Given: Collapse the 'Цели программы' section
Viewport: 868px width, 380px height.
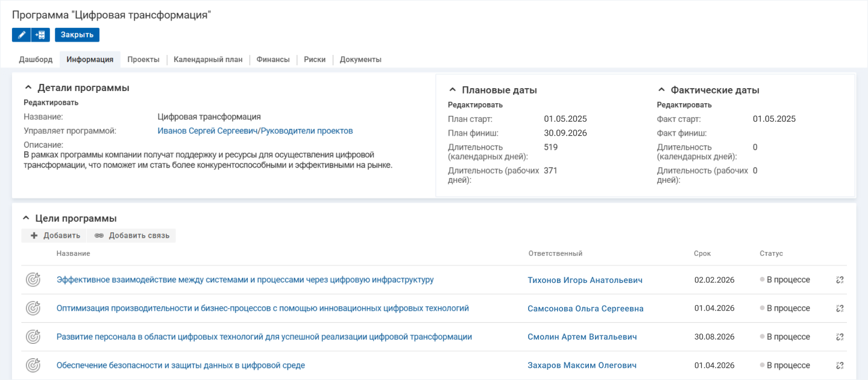Looking at the screenshot, I should [26, 218].
